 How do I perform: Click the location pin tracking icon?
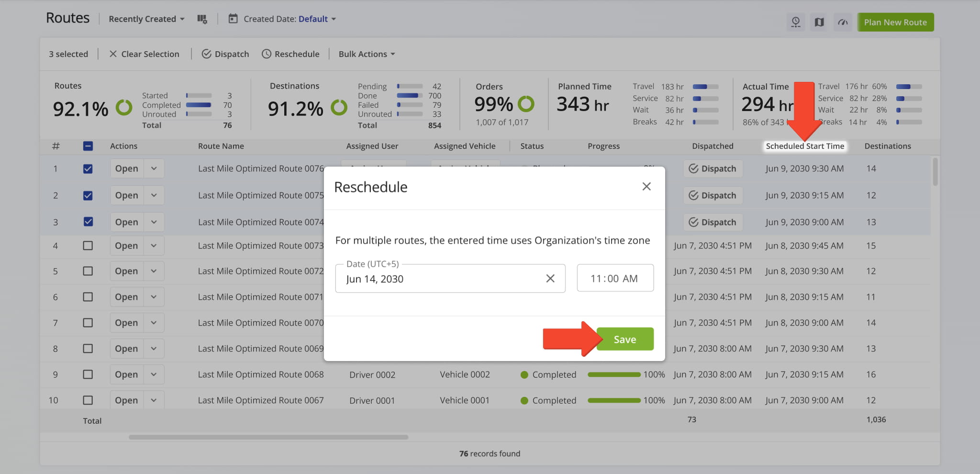[796, 23]
